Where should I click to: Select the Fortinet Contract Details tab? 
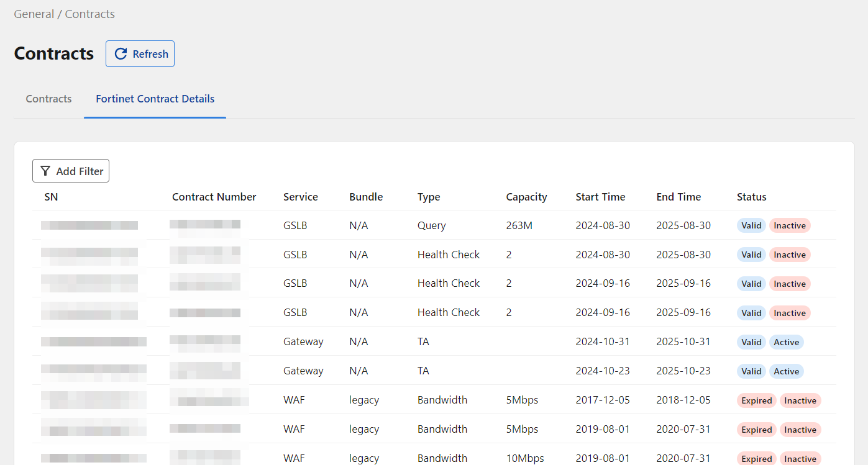tap(155, 99)
